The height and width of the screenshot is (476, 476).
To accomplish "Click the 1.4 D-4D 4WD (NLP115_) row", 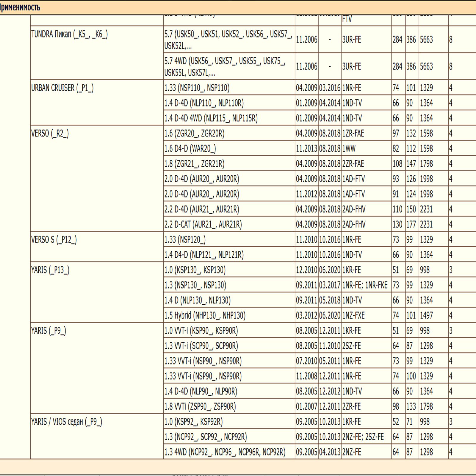I will 211,118.
